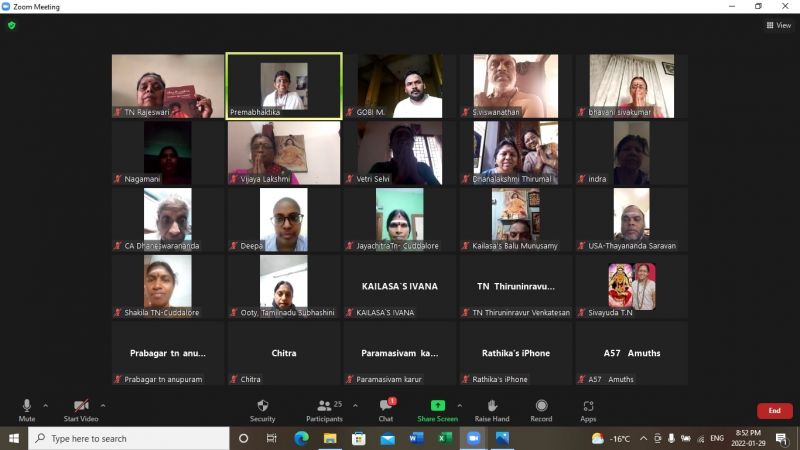Select S.viswanathan video tile
Screen dimensions: 800x450
pyautogui.click(x=516, y=86)
